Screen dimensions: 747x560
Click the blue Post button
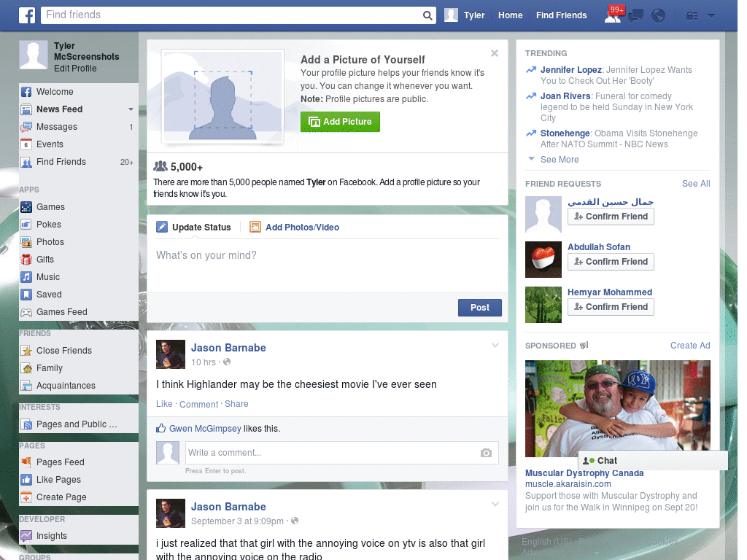480,308
